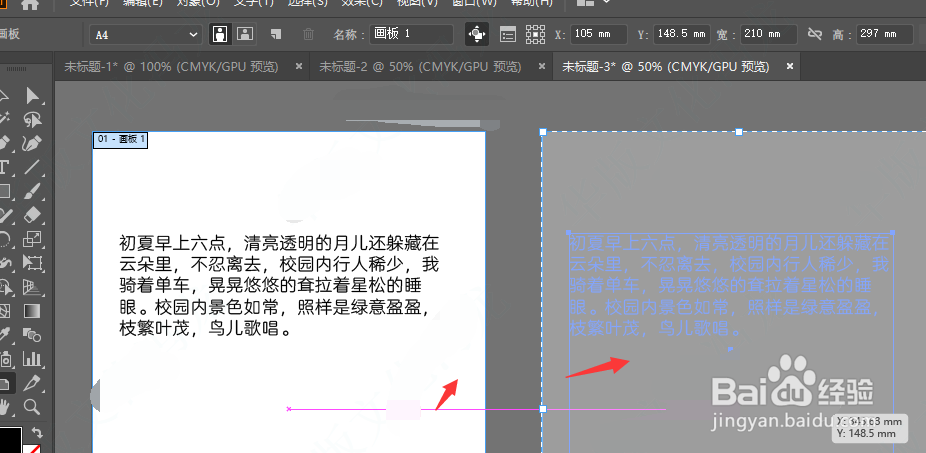Close the 未标题-1* document tab
Image resolution: width=926 pixels, height=453 pixels.
point(299,66)
